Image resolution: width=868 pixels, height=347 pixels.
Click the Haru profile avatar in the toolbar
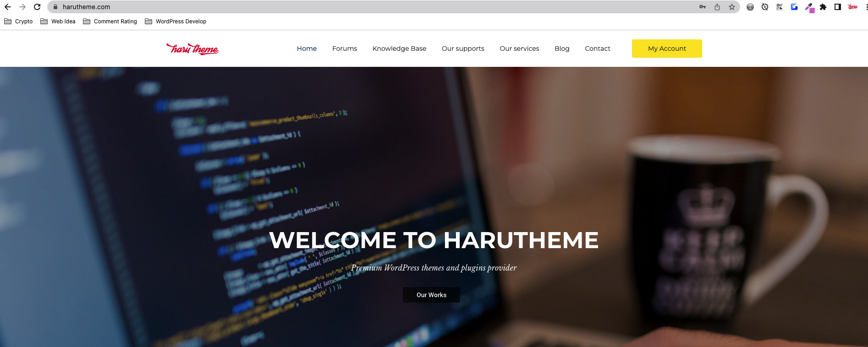(x=852, y=7)
